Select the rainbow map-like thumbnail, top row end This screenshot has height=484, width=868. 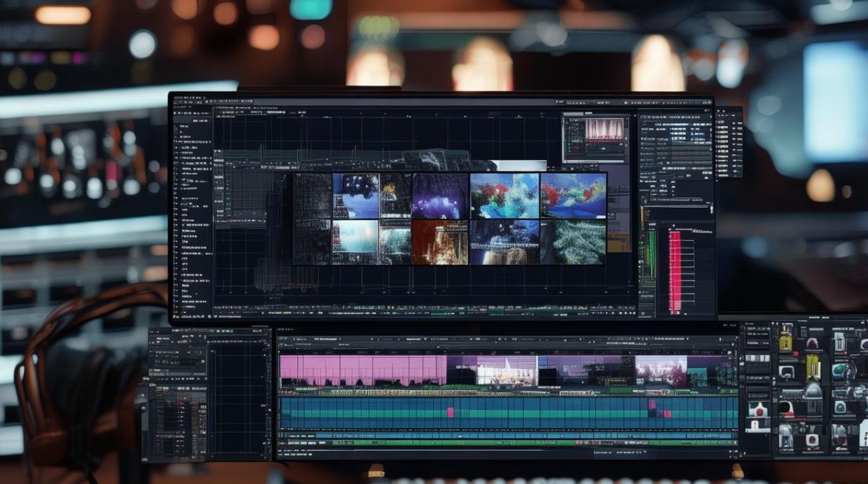(573, 196)
